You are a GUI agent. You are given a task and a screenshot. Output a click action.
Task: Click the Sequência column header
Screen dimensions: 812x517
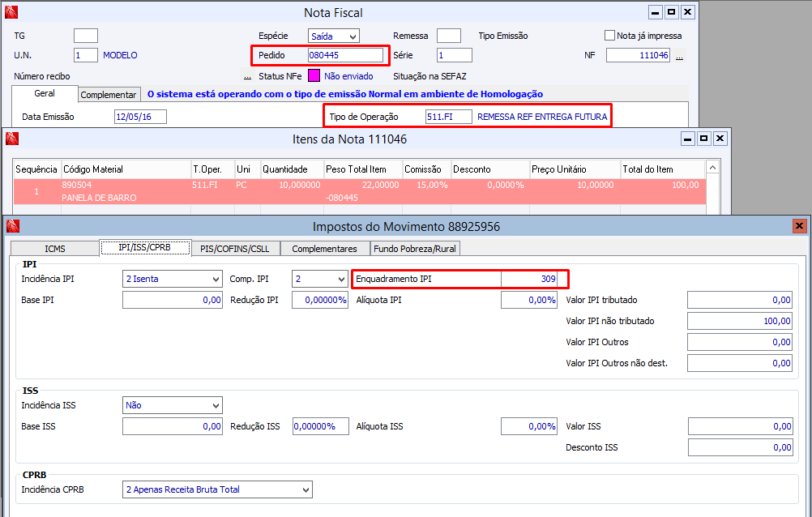pyautogui.click(x=36, y=169)
